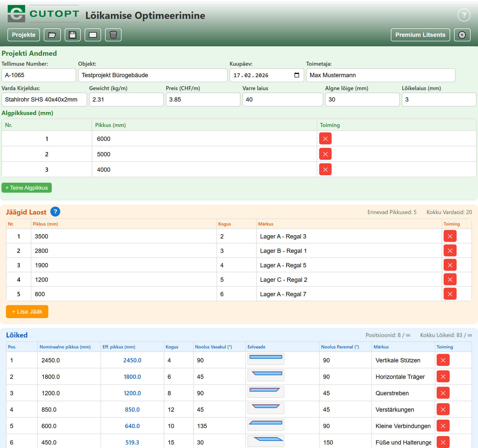Delete cut Kleine Verbindungen
This screenshot has height=448, width=478.
443,426
